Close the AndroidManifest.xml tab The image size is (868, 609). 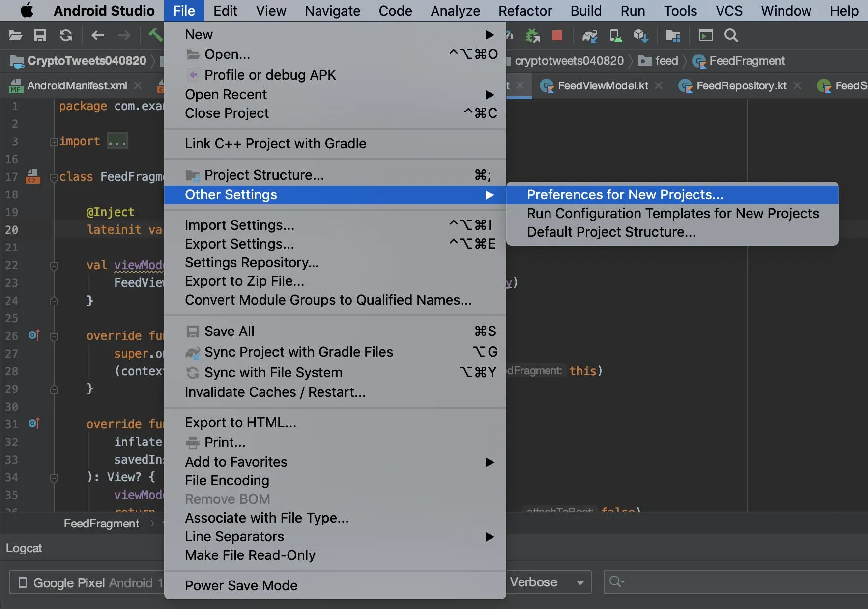click(138, 85)
